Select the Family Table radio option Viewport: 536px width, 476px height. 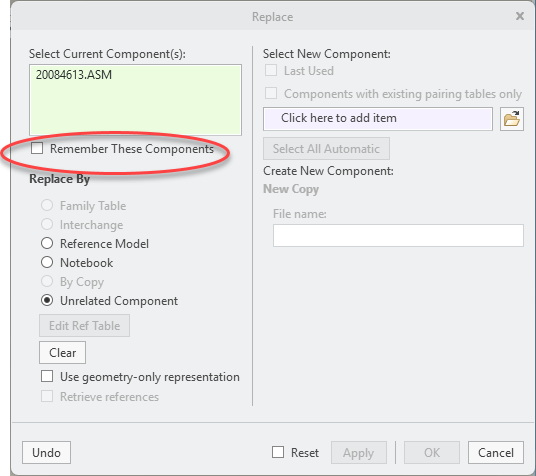click(47, 206)
